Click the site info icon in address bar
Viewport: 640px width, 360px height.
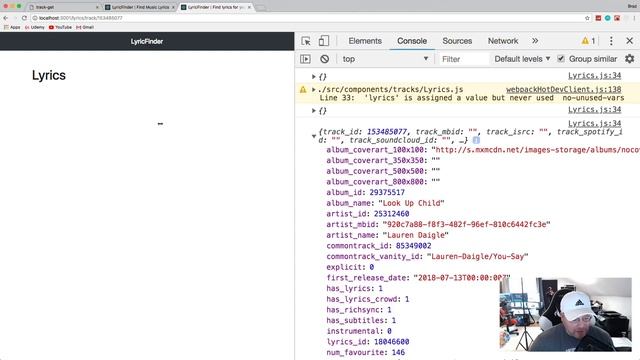pos(35,18)
